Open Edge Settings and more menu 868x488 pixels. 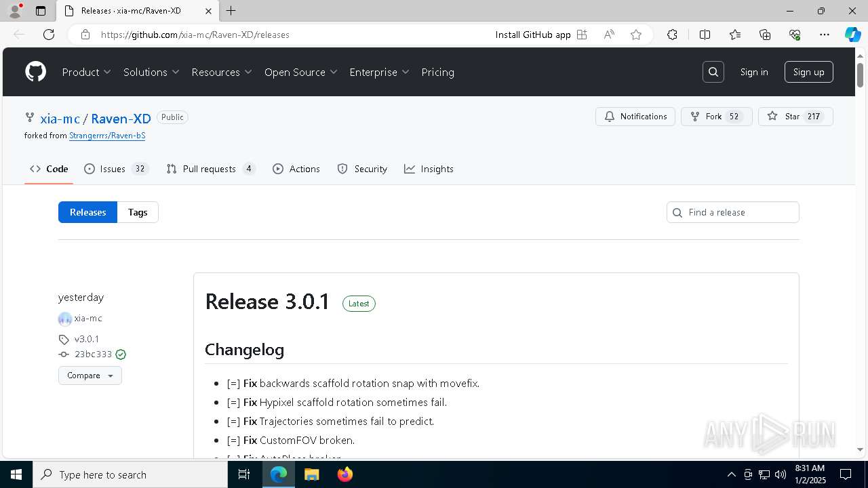[825, 35]
